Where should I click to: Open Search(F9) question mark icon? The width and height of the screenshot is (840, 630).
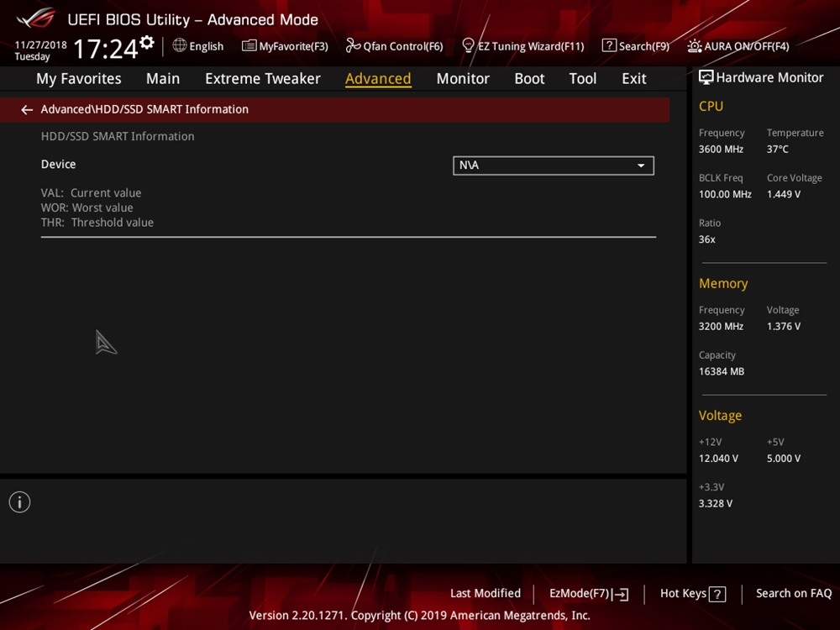pyautogui.click(x=609, y=45)
